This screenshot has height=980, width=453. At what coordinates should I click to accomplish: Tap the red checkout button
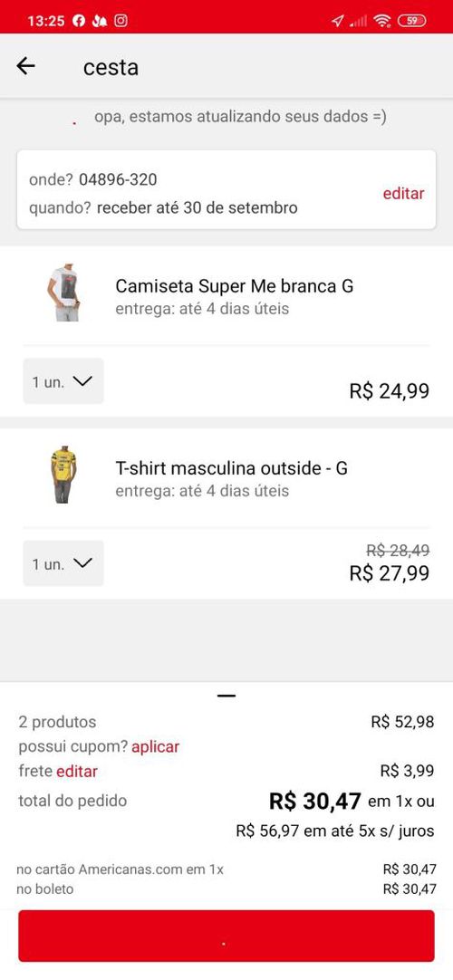coord(226,936)
